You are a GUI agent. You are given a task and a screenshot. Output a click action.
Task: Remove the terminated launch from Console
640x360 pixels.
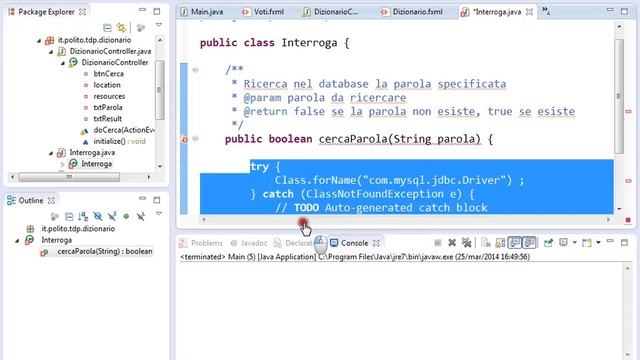coord(452,243)
